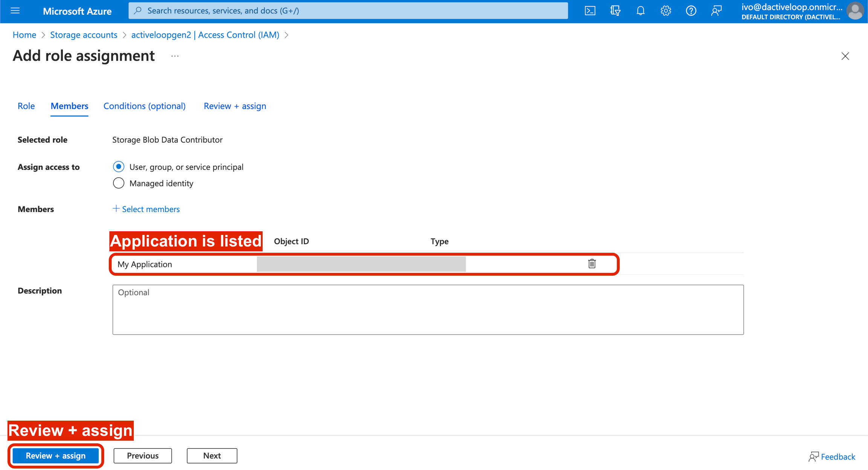
Task: Click the Previous button
Action: 142,456
